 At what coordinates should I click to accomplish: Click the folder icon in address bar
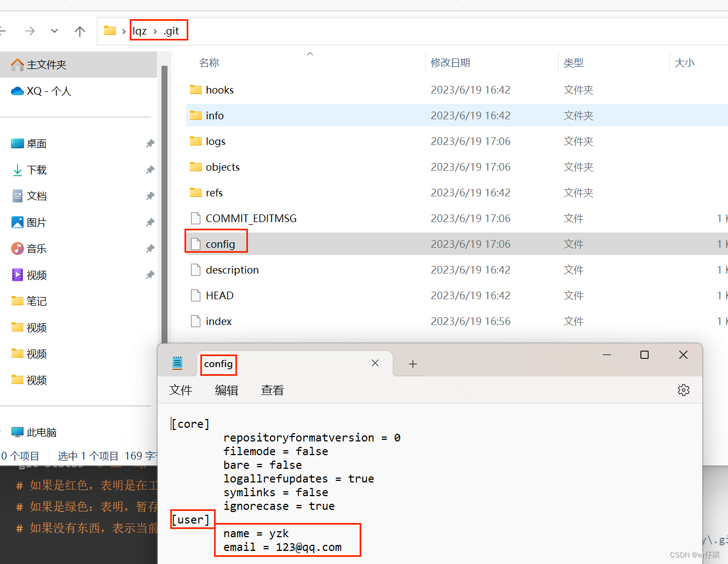click(x=110, y=31)
